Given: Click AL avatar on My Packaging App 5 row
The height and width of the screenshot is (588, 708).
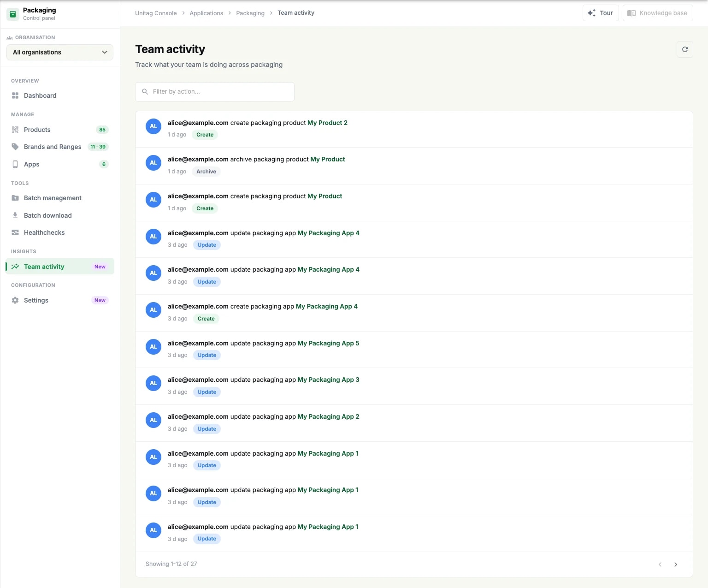Looking at the screenshot, I should [153, 347].
